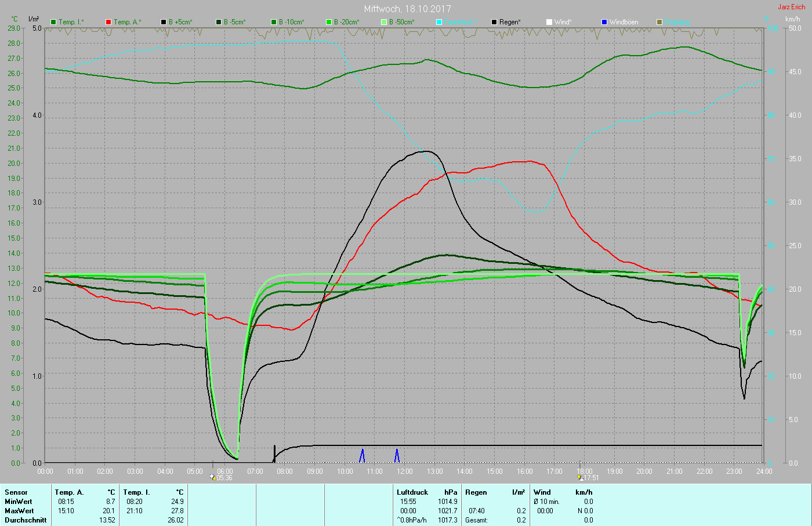Click the red Temp. A. legend swatch
The image size is (812, 526).
[x=108, y=22]
